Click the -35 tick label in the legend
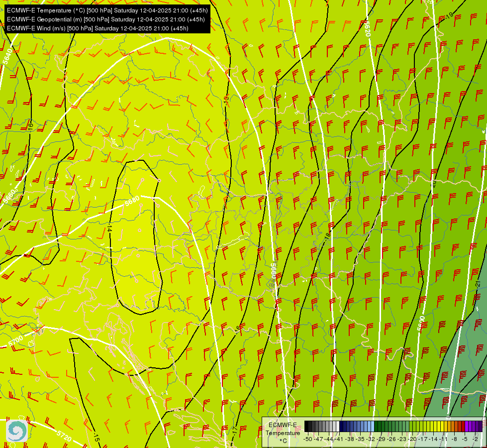Viewport: 487px width, 448px height. (360, 439)
